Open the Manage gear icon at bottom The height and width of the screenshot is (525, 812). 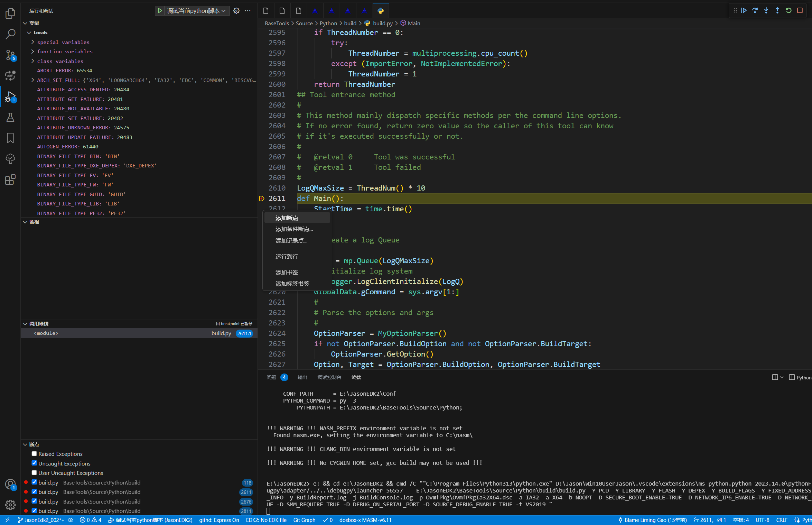(10, 505)
